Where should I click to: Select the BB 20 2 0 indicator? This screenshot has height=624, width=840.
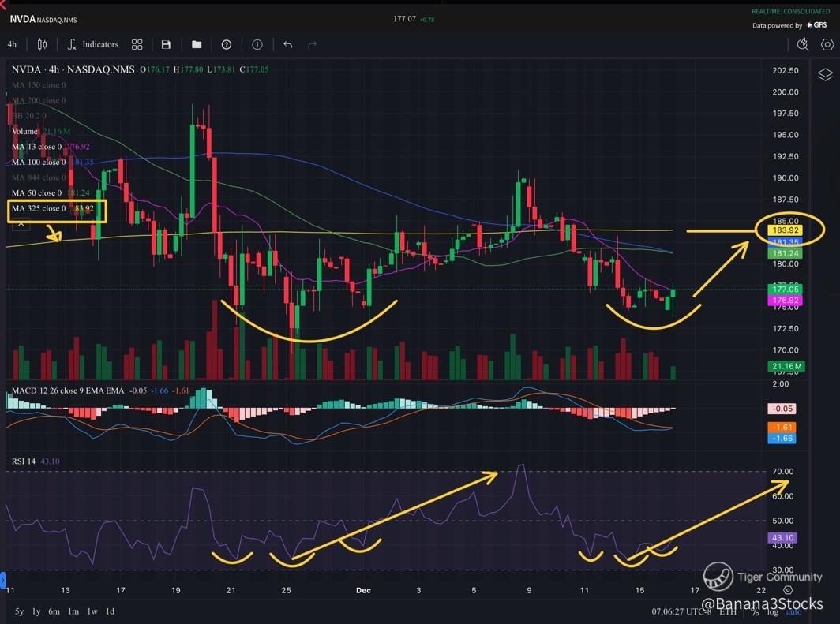(29, 116)
